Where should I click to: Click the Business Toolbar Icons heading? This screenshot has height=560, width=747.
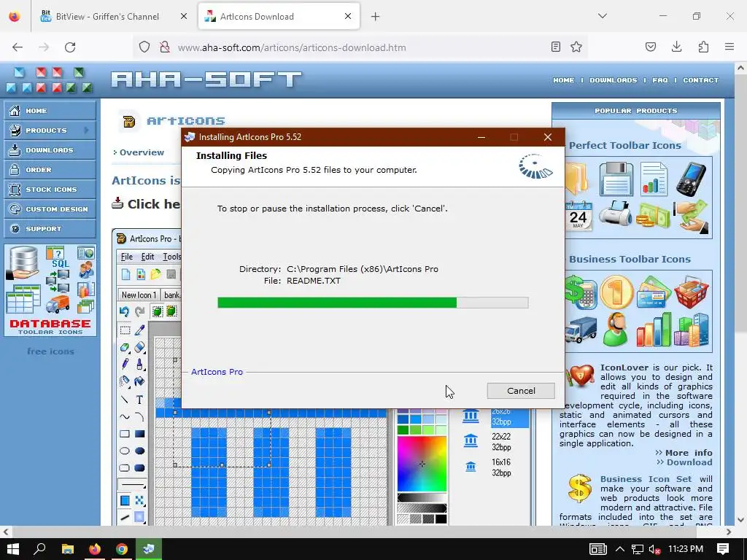pos(630,260)
